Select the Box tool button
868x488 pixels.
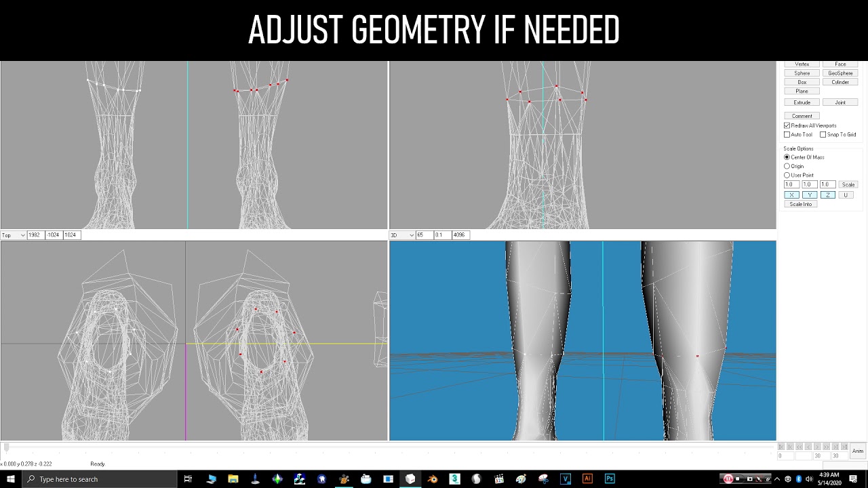(x=802, y=82)
